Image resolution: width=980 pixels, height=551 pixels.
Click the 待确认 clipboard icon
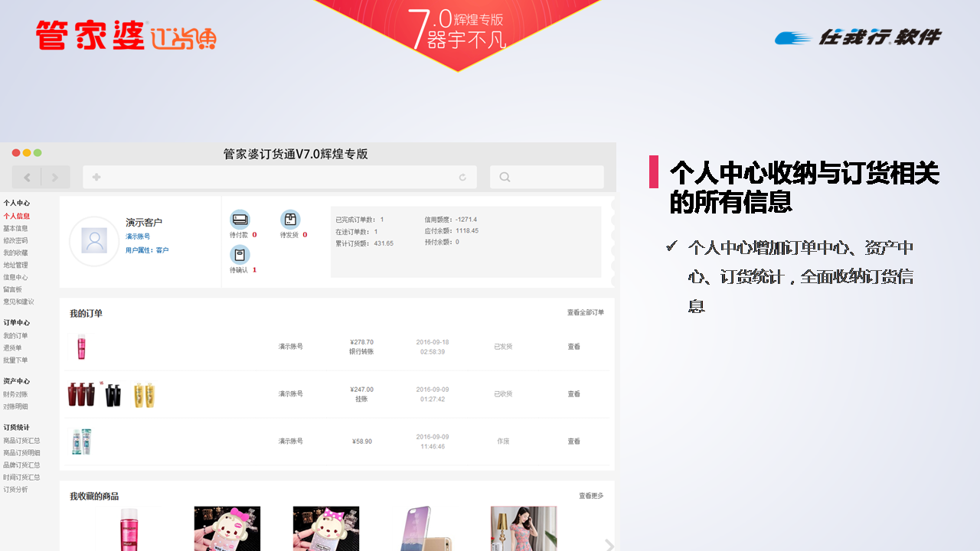240,255
